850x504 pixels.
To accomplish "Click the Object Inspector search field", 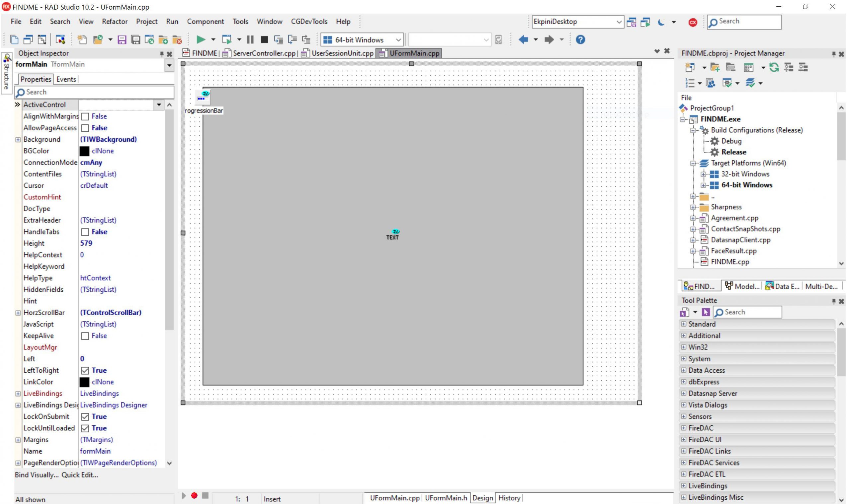I will (94, 92).
